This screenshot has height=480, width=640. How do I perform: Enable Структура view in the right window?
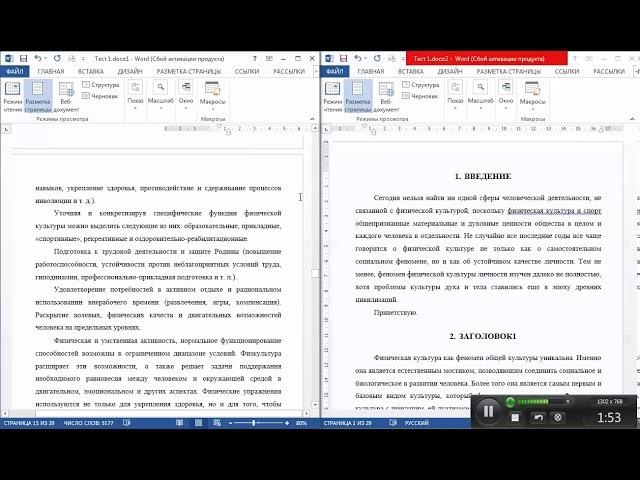point(421,85)
